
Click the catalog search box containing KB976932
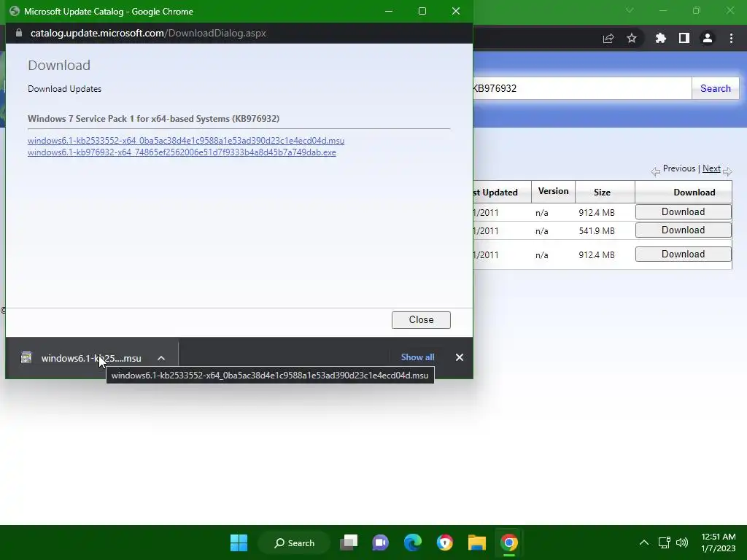[x=581, y=88]
